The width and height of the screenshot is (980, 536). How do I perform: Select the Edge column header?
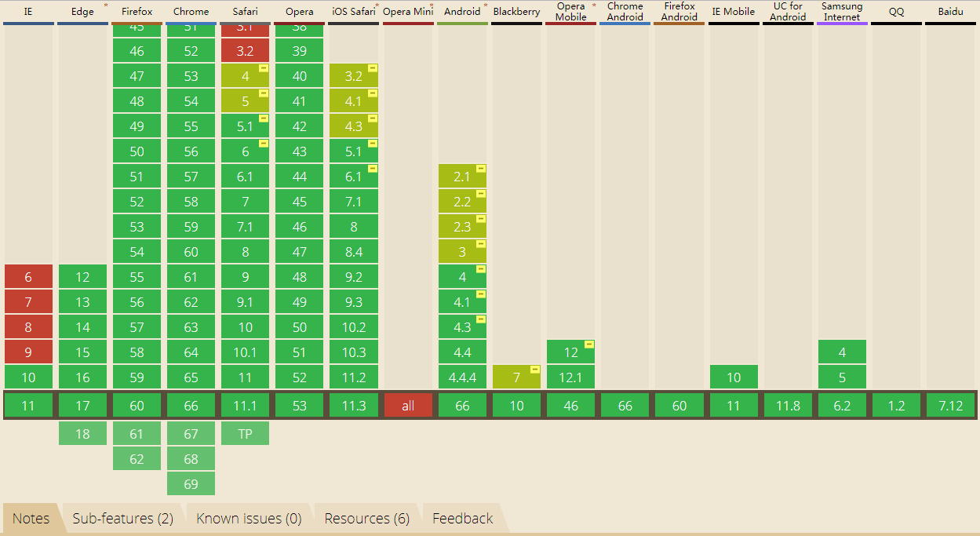click(x=82, y=12)
